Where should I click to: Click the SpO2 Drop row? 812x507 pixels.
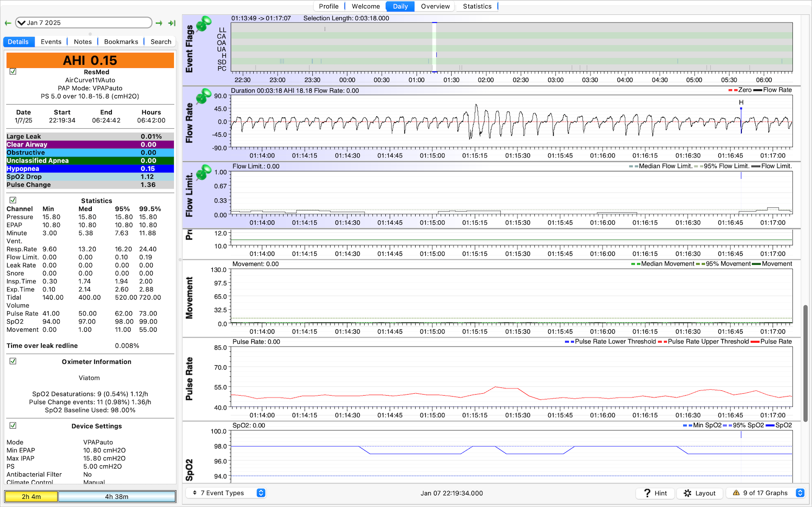90,177
